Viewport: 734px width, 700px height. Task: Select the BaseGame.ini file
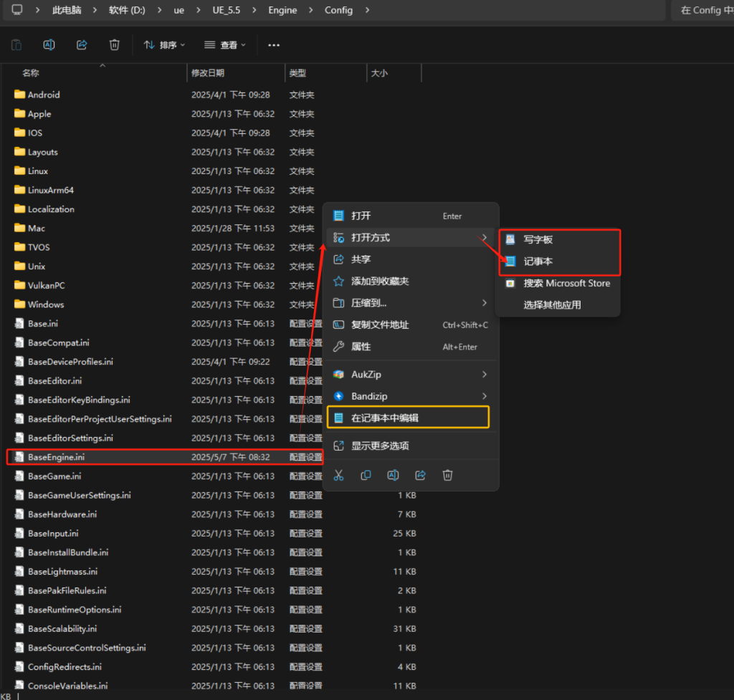(x=54, y=476)
